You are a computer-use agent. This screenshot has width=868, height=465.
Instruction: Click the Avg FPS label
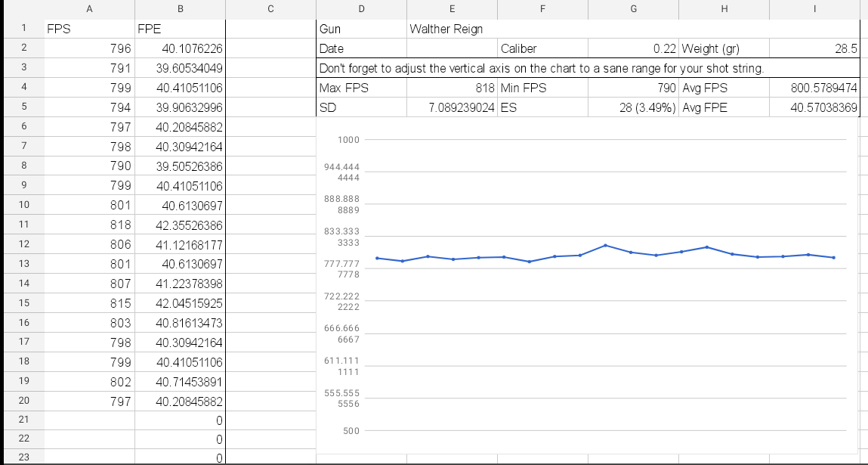click(724, 88)
